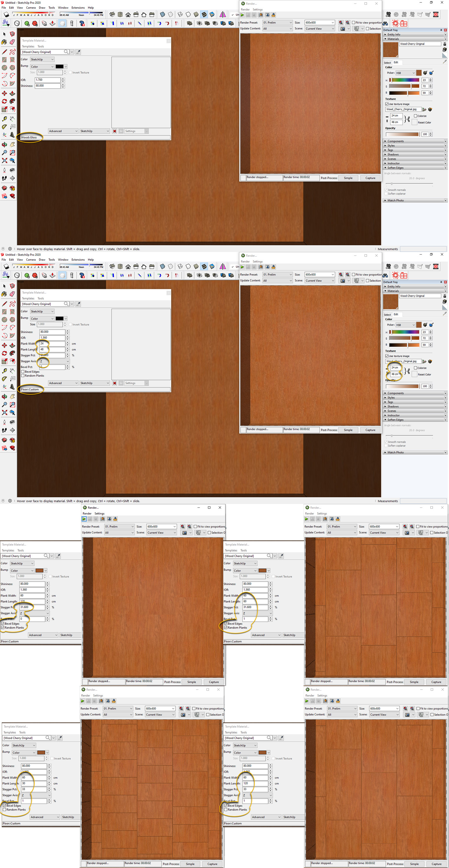Enable Colorize checkbox in topmost Materials tray
Viewport: 449px width, 868px height.
416,116
